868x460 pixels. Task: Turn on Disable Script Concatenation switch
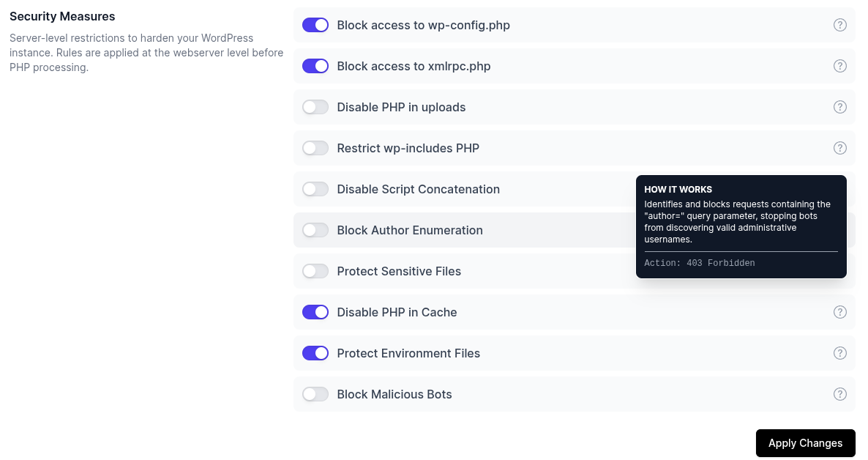pyautogui.click(x=315, y=189)
